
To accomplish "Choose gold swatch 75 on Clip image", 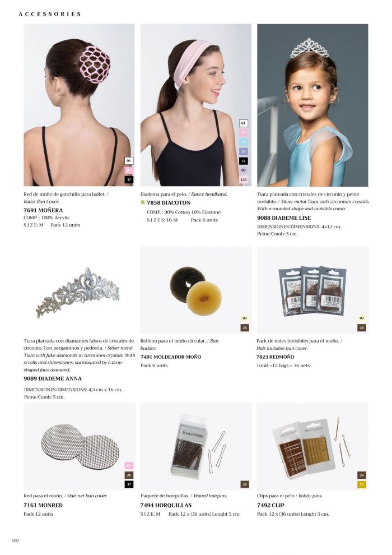I will tap(361, 484).
